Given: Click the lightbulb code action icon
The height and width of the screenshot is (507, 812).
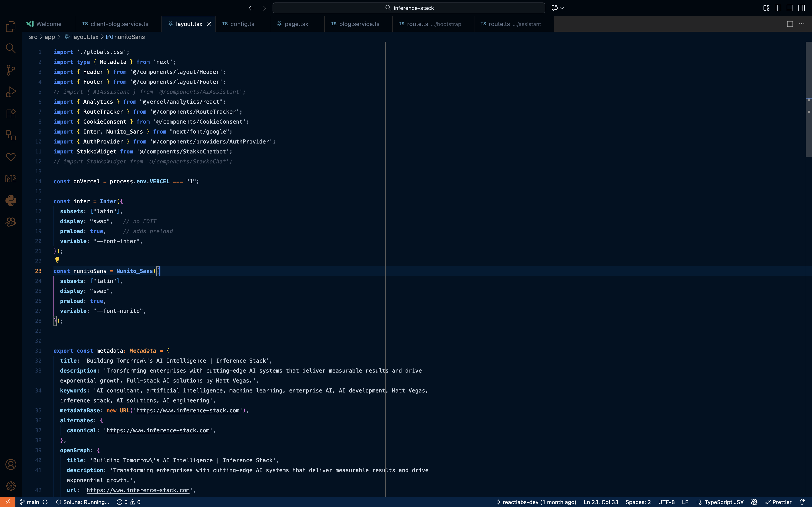Looking at the screenshot, I should click(x=57, y=260).
